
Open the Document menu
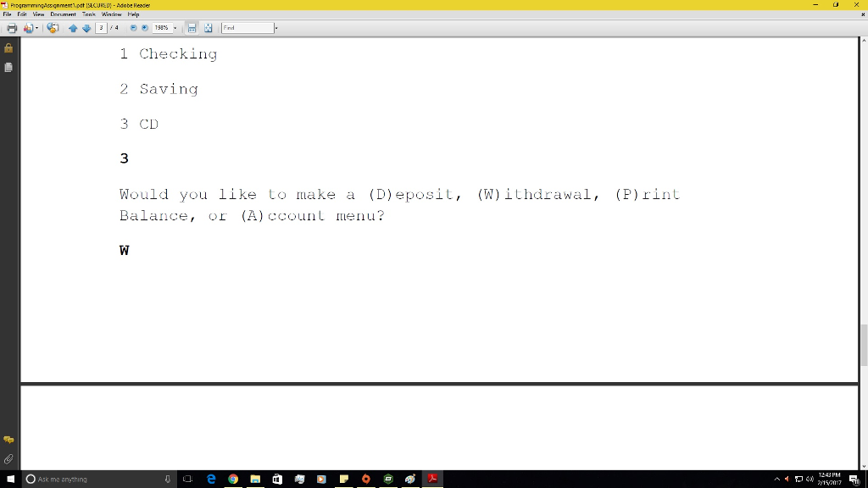(x=63, y=14)
